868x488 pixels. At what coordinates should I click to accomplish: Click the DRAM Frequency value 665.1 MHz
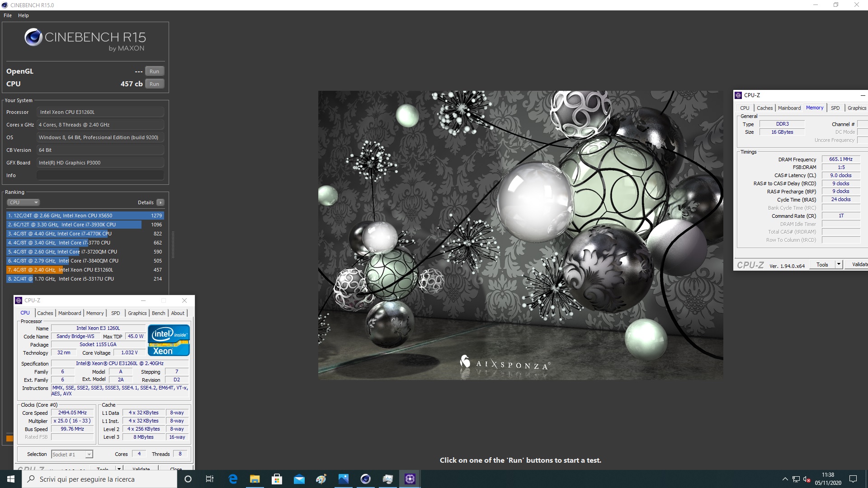tap(841, 160)
